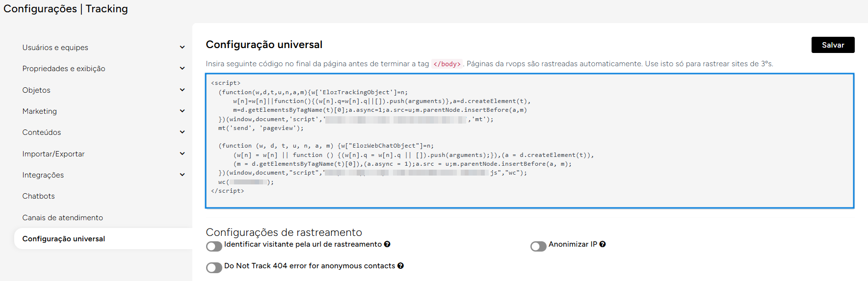This screenshot has width=868, height=281.
Task: Click help icon beside Anonimizar IP
Action: [603, 244]
